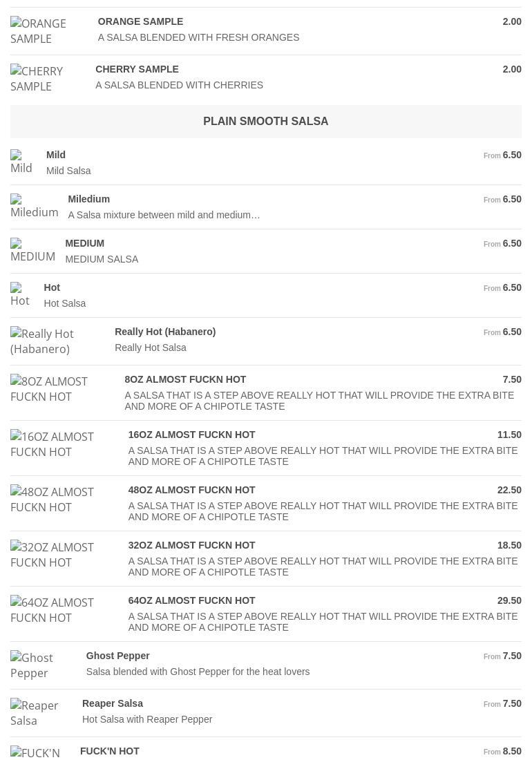Click the Ghost Pepper item title
Viewport: 532px width, 760px height.
pyautogui.click(x=117, y=656)
